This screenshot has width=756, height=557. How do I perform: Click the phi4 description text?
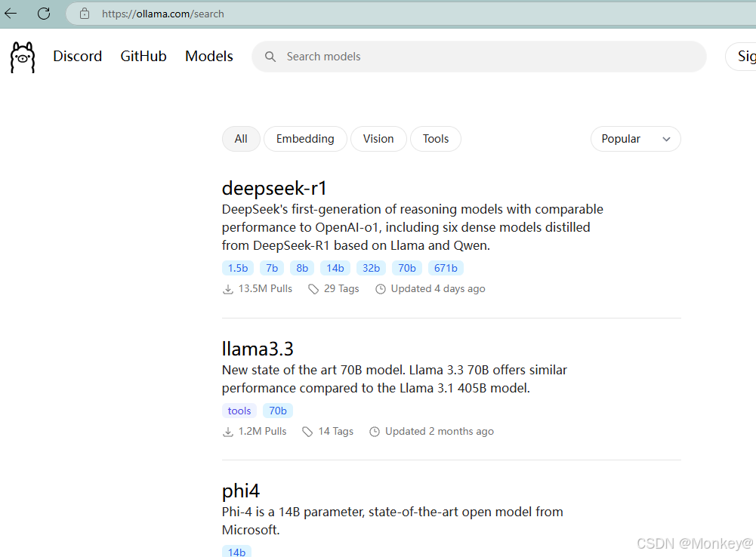[x=393, y=521]
